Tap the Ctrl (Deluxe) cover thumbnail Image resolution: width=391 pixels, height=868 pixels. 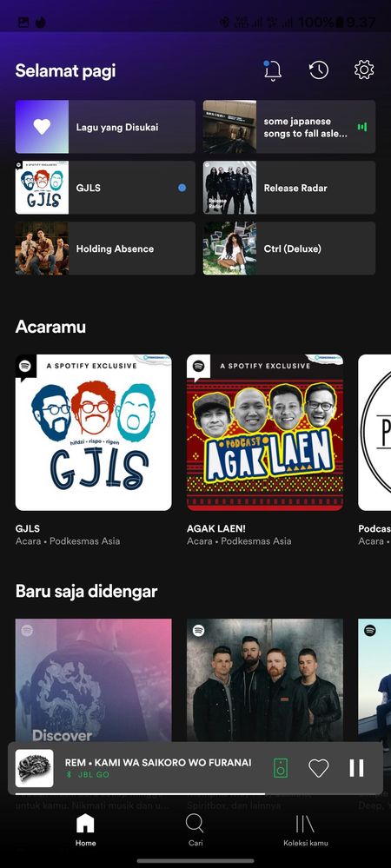point(230,248)
